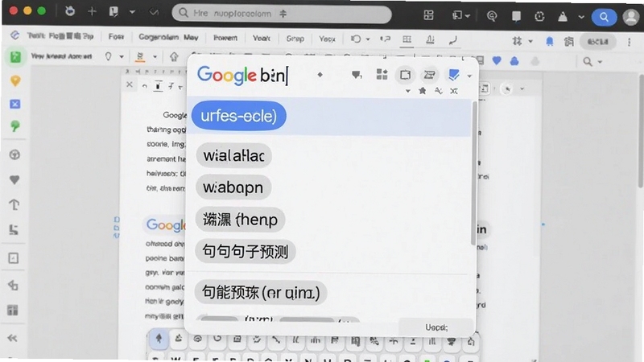Click the blue bookmark icon in popup header
This screenshot has height=362, width=644.
coord(453,75)
